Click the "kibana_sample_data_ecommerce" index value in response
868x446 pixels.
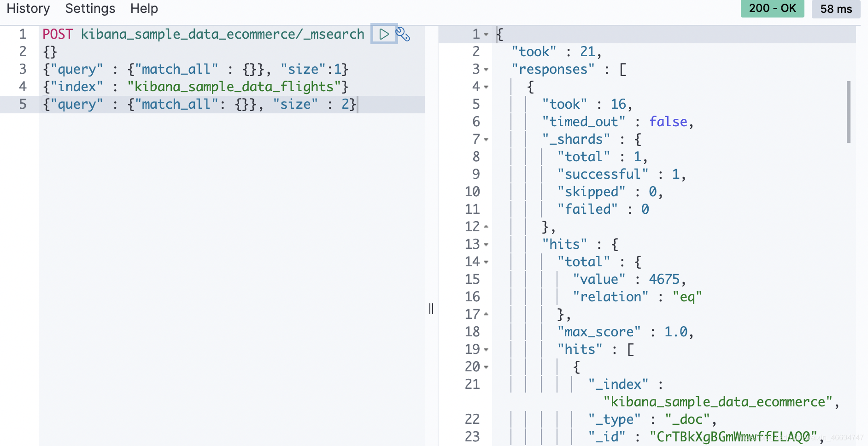[x=718, y=402]
